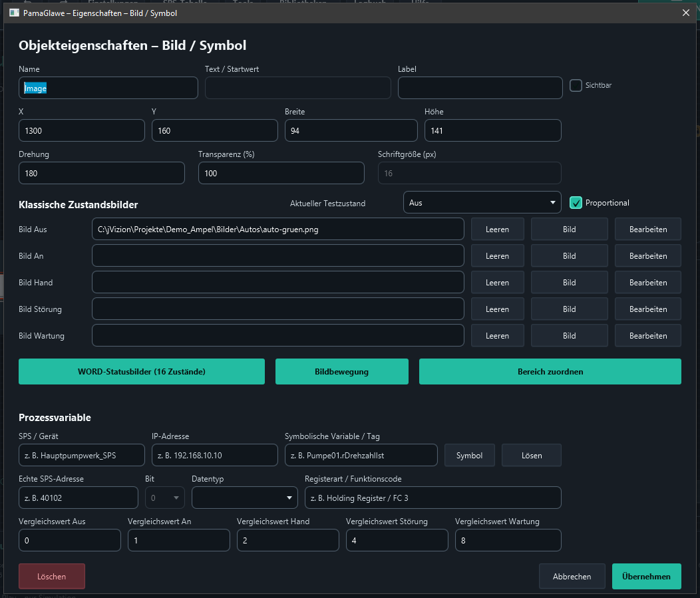
Task: Toggle the Sichtbar checkbox
Action: click(x=576, y=85)
